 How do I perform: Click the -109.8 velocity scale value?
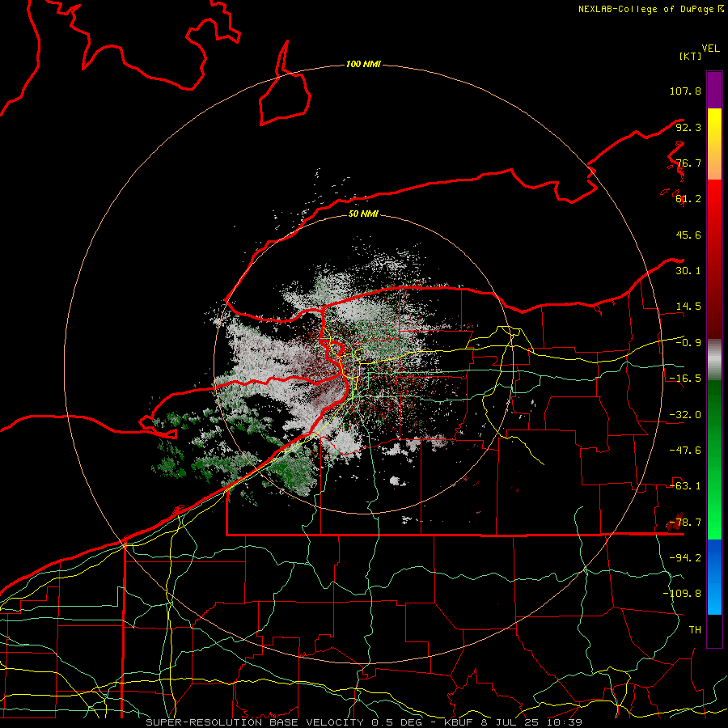pyautogui.click(x=682, y=594)
